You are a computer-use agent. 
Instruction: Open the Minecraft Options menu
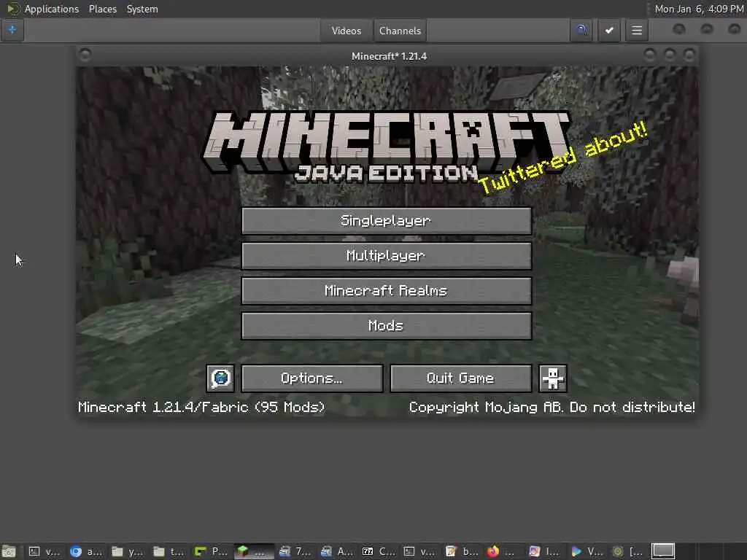(312, 378)
